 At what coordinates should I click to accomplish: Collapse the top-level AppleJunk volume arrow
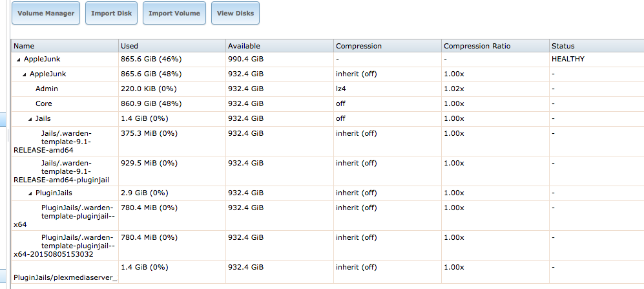click(x=19, y=59)
